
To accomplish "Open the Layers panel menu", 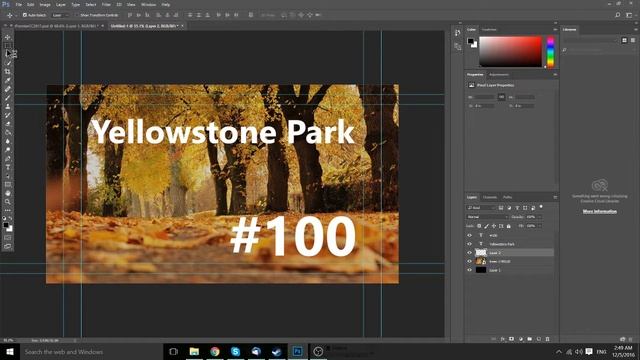I will point(555,197).
